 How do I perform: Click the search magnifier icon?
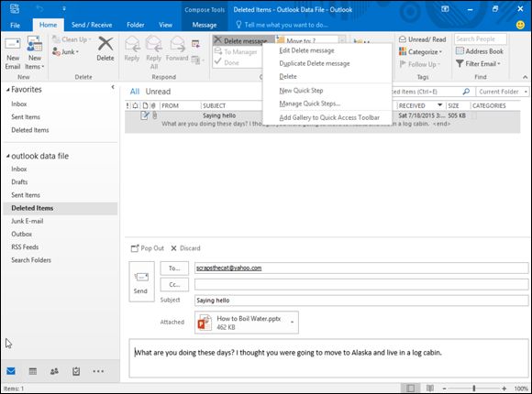(466, 92)
